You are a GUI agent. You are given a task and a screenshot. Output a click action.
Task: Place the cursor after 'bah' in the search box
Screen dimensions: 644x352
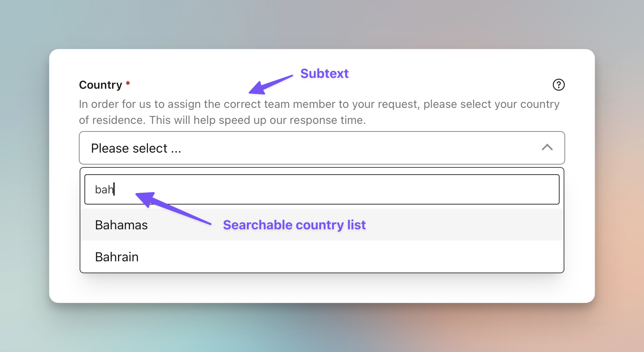(x=114, y=189)
